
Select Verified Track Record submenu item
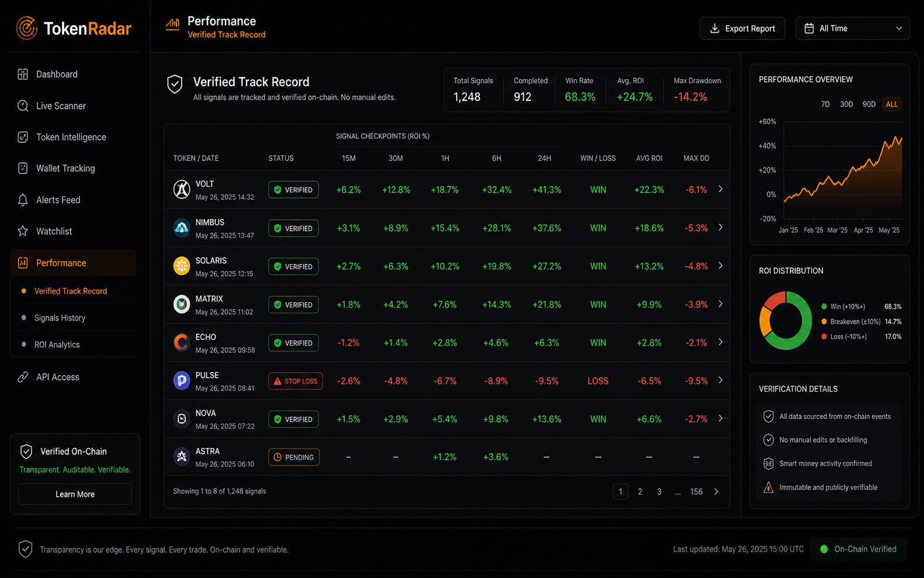coord(70,291)
